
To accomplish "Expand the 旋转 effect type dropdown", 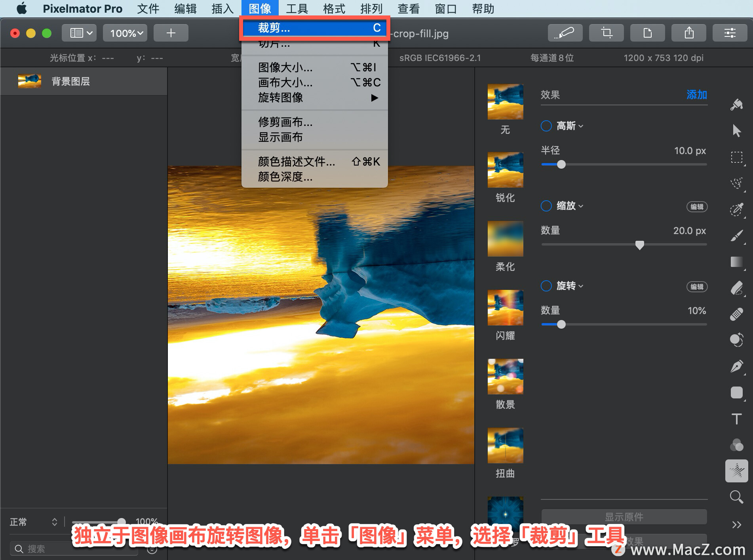I will (x=570, y=286).
